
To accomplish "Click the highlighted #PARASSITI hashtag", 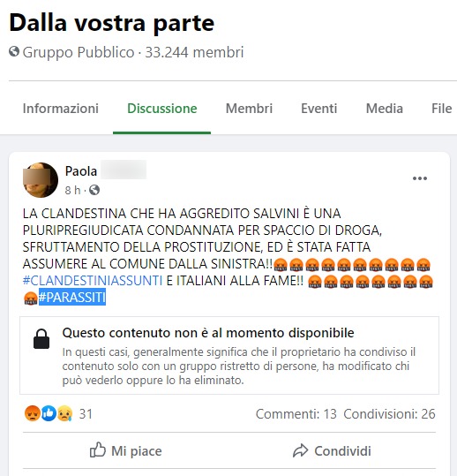I will (x=72, y=297).
